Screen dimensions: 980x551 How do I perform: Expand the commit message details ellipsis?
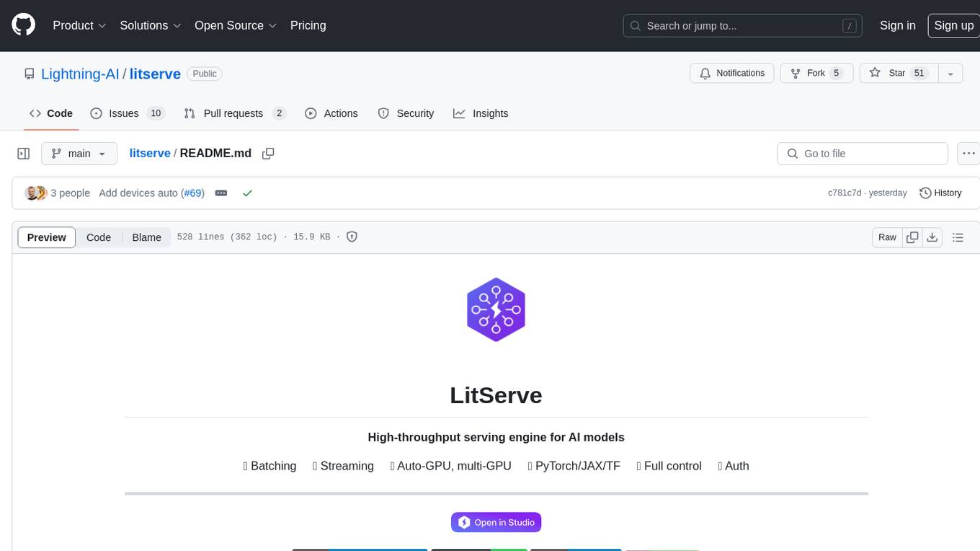(x=221, y=193)
